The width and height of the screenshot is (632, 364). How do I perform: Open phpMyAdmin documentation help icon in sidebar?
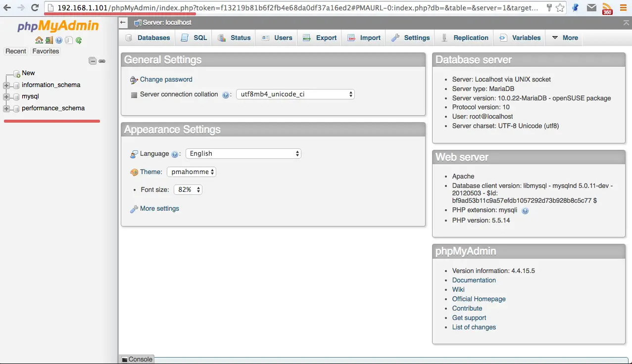click(x=59, y=41)
